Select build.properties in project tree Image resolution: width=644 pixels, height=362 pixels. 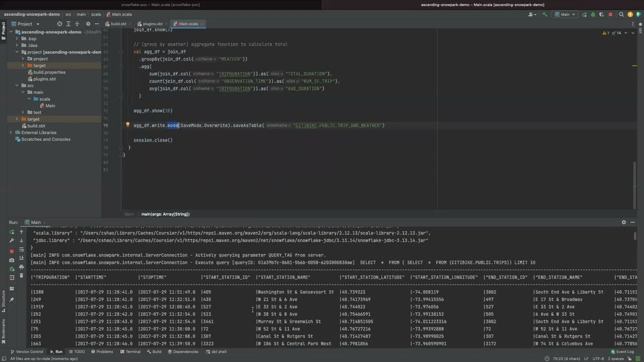point(46,72)
